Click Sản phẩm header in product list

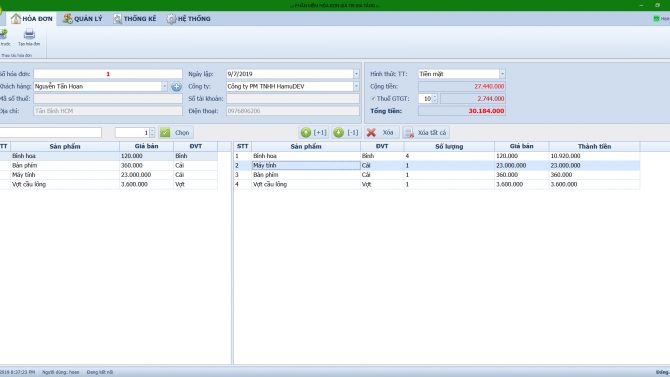[x=65, y=146]
